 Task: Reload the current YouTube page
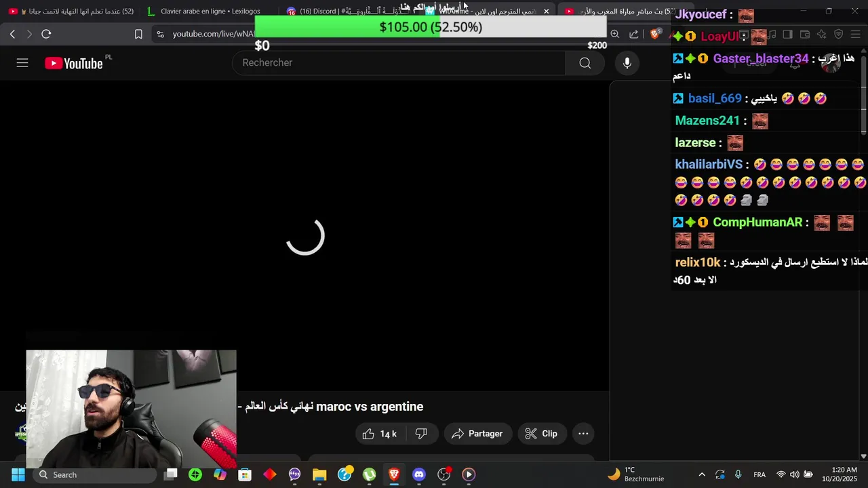pos(46,34)
